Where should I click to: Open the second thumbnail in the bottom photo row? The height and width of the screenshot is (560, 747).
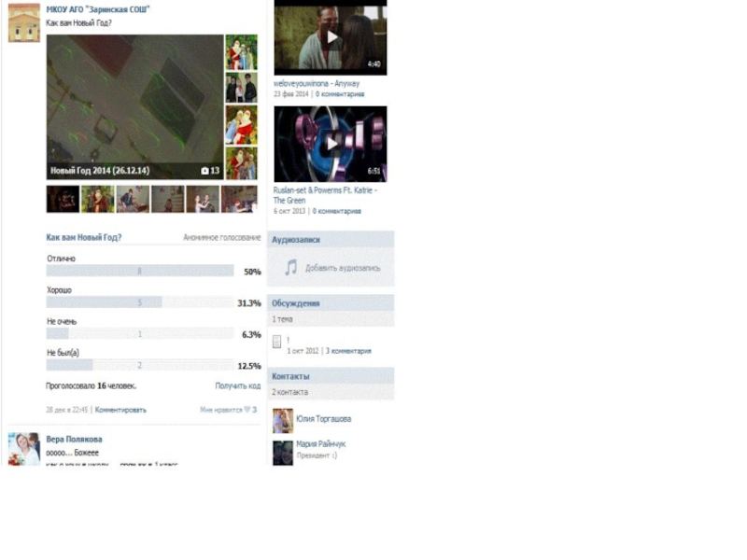pyautogui.click(x=98, y=199)
